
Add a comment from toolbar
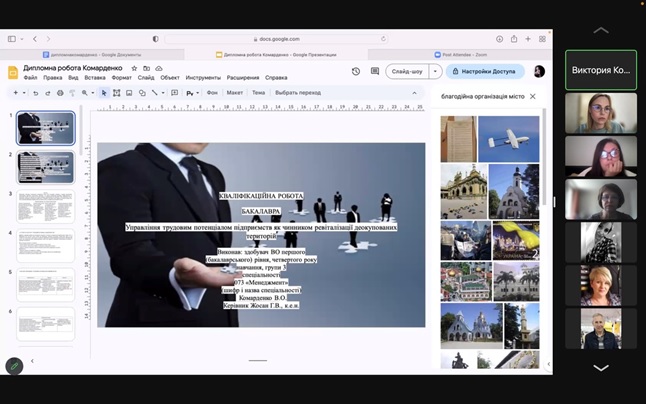coord(174,93)
